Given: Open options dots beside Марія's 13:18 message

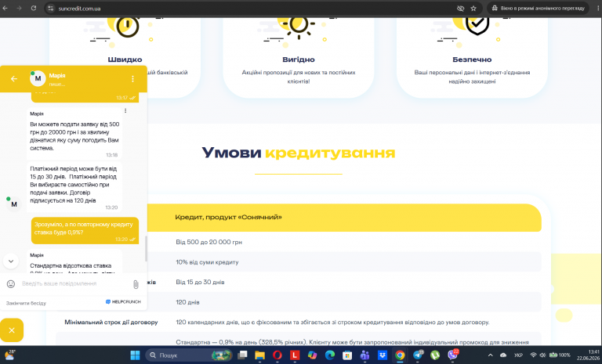Looking at the screenshot, I should click(125, 111).
